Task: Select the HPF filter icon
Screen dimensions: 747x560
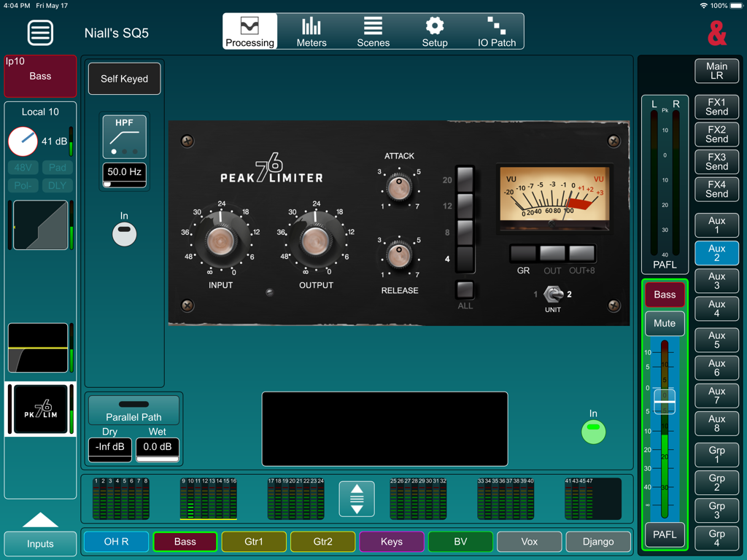Action: (x=124, y=136)
